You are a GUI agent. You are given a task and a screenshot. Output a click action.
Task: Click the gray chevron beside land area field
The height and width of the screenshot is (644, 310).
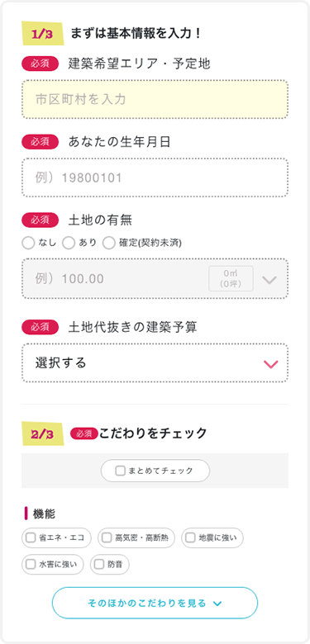tap(269, 280)
